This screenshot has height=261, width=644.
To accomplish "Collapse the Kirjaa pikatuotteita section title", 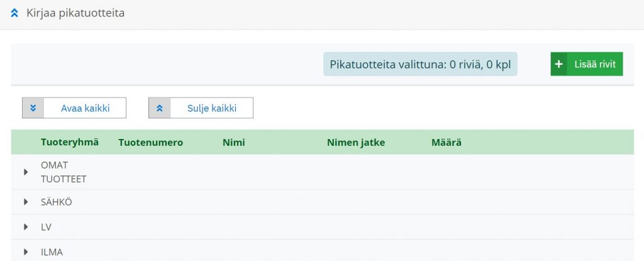I will coord(75,13).
